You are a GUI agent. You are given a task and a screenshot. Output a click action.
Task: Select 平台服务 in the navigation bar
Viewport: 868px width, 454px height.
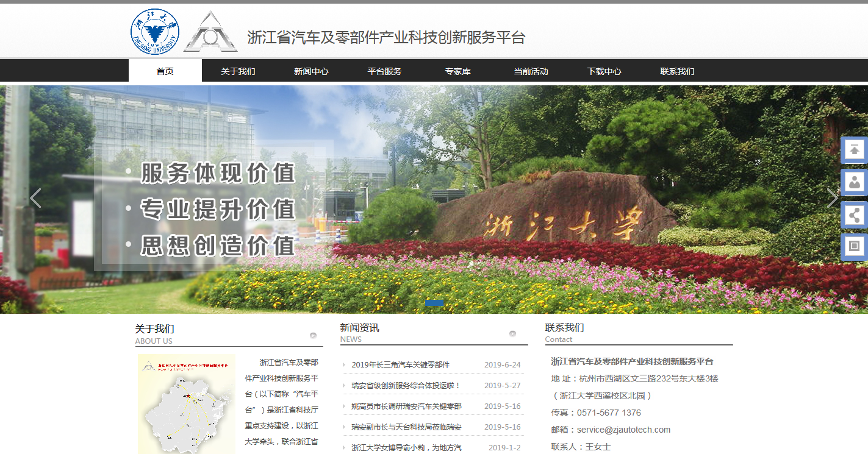pyautogui.click(x=384, y=71)
